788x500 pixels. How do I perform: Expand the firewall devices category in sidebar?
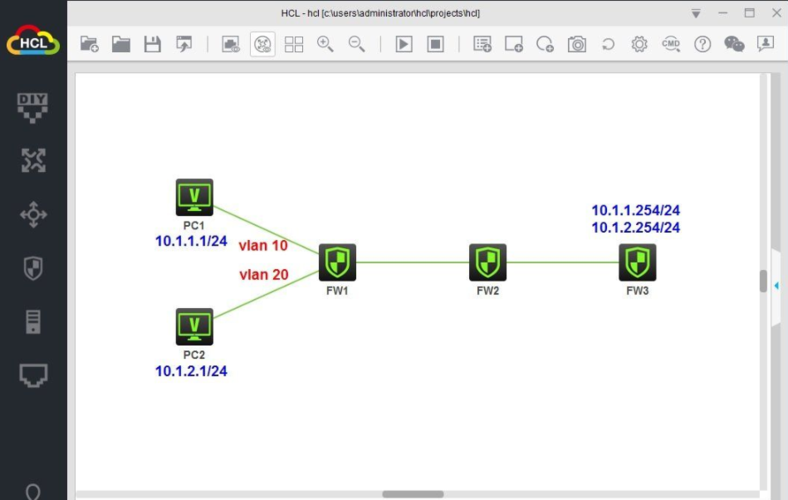[33, 268]
